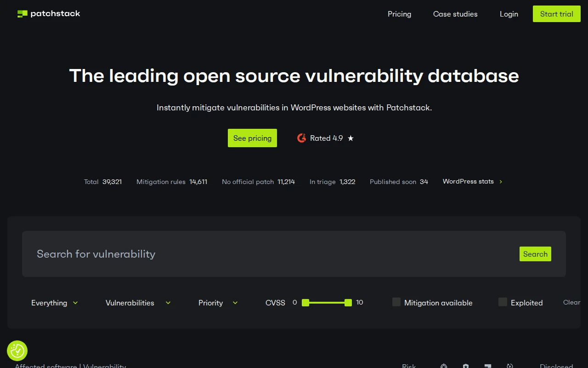Go to Case studies
588x368 pixels.
point(455,14)
